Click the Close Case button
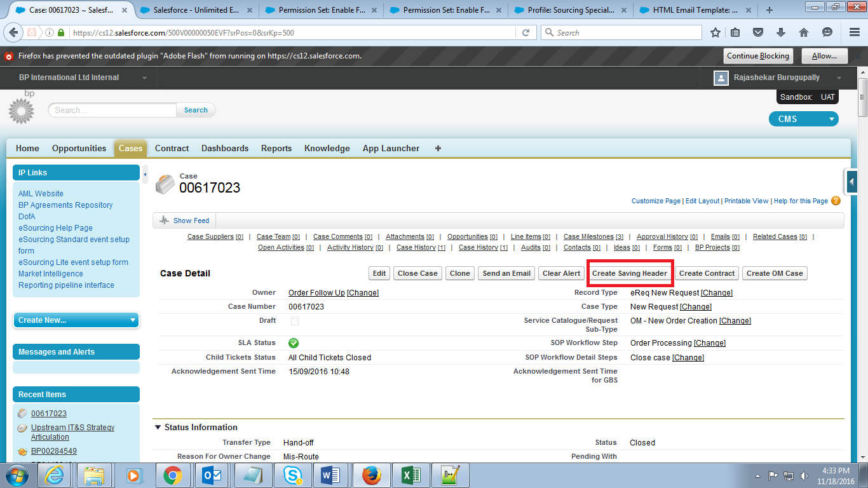 417,273
